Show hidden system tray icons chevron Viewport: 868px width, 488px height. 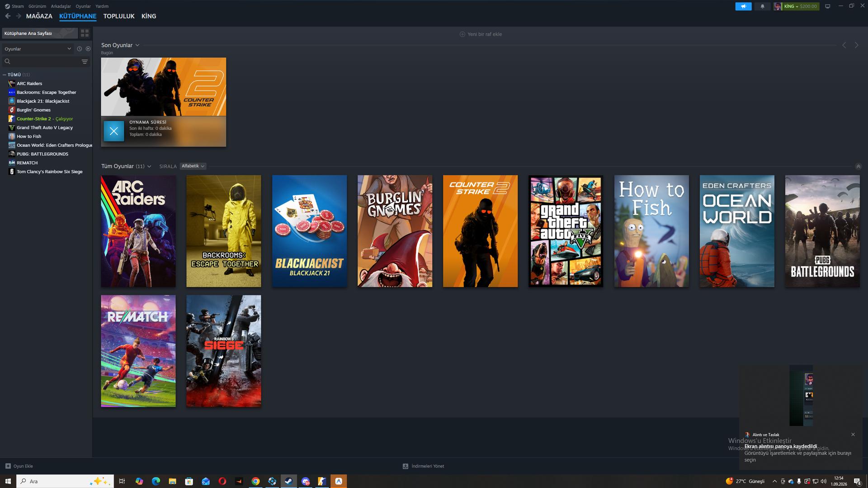point(774,481)
